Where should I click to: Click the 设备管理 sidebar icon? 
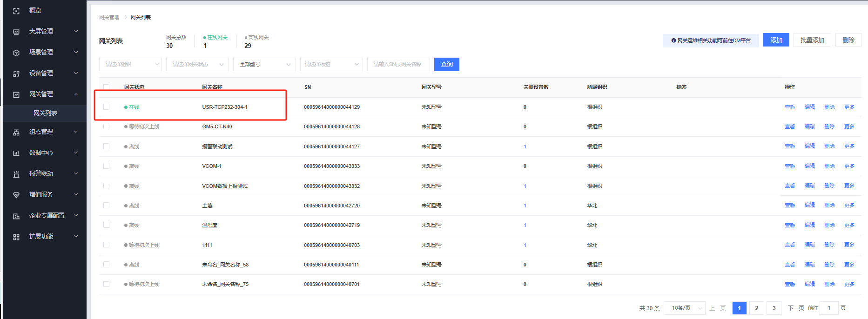(x=16, y=73)
